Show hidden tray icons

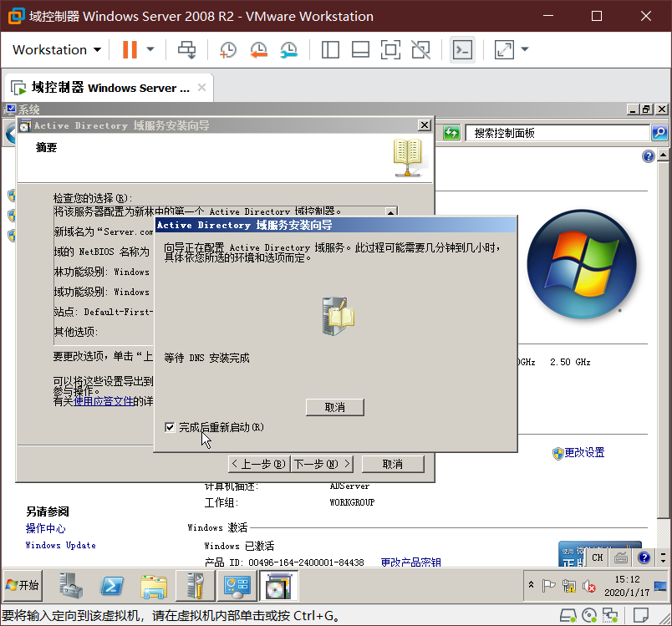[x=531, y=584]
